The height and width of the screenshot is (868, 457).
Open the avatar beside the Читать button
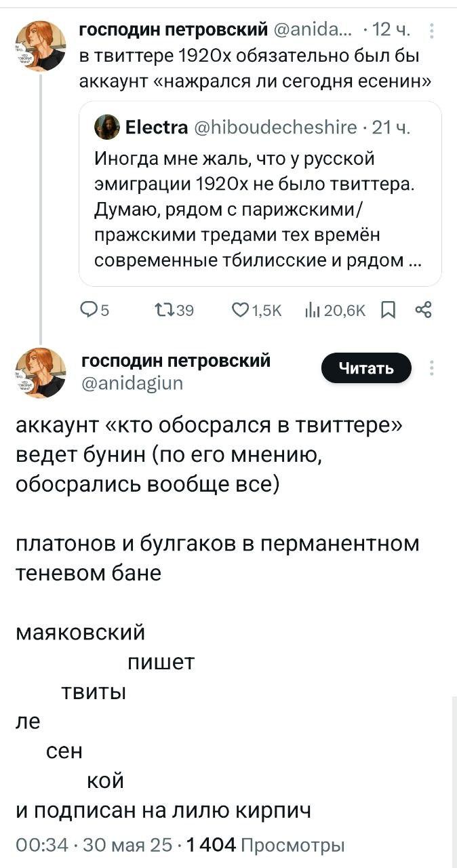[40, 373]
